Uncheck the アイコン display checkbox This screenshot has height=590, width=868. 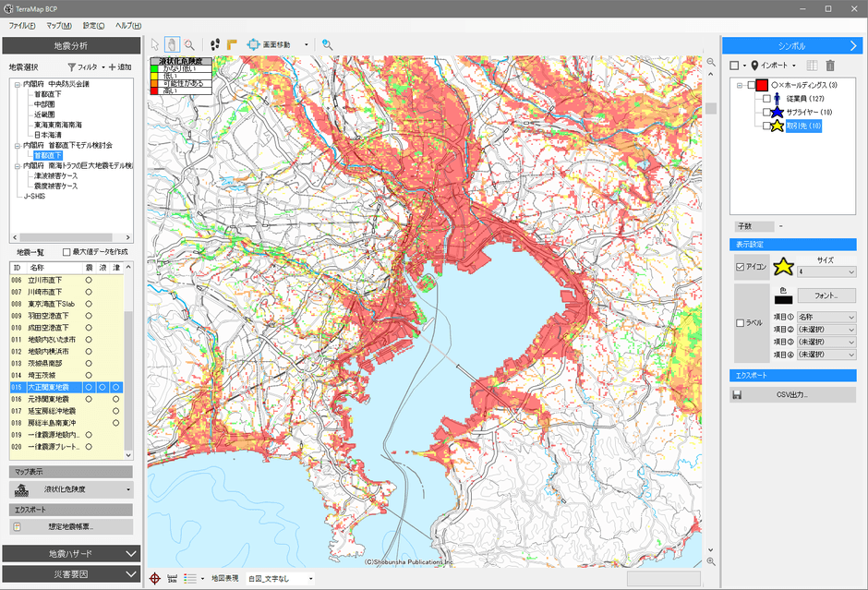point(740,268)
